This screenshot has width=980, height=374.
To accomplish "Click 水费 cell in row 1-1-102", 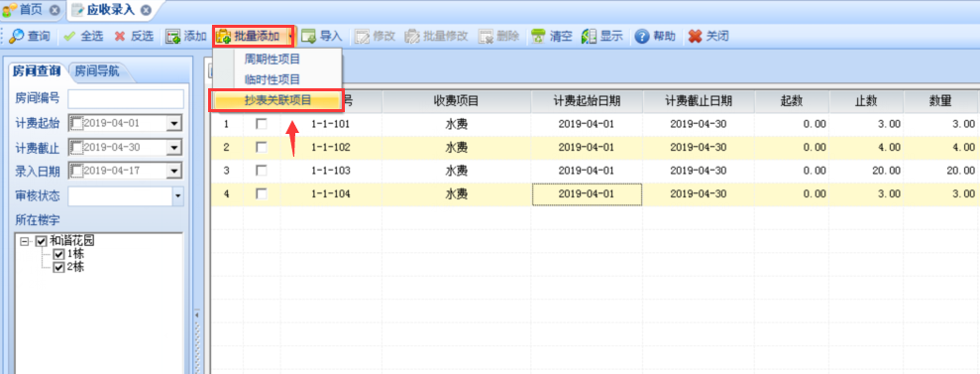I will click(456, 148).
